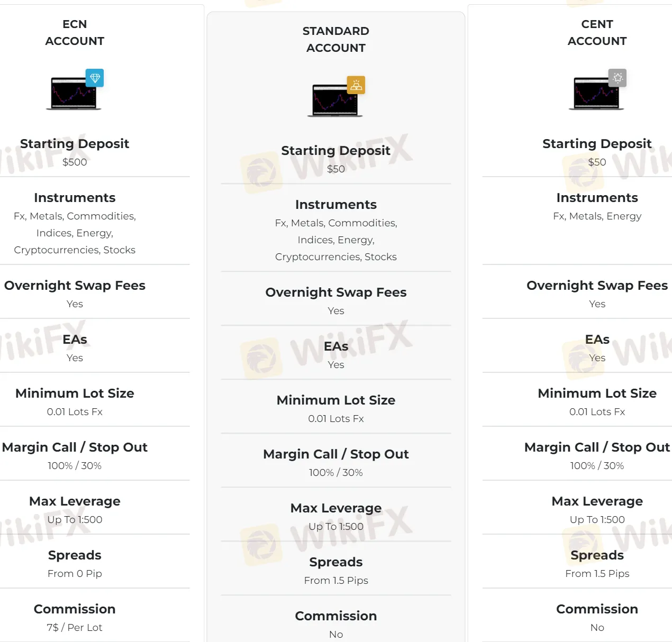Image resolution: width=672 pixels, height=642 pixels.
Task: Click the $500 starting deposit for ECN
Action: pos(75,162)
